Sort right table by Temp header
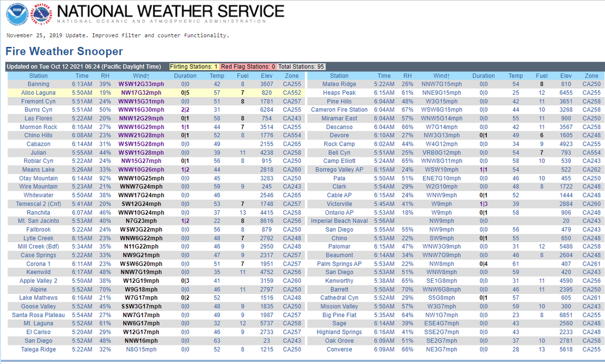The height and width of the screenshot is (364, 605). point(516,76)
